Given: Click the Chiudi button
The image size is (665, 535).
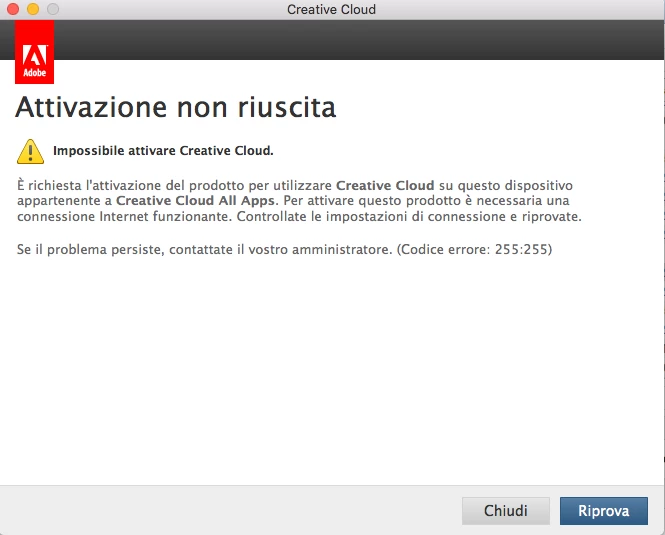Looking at the screenshot, I should 506,511.
